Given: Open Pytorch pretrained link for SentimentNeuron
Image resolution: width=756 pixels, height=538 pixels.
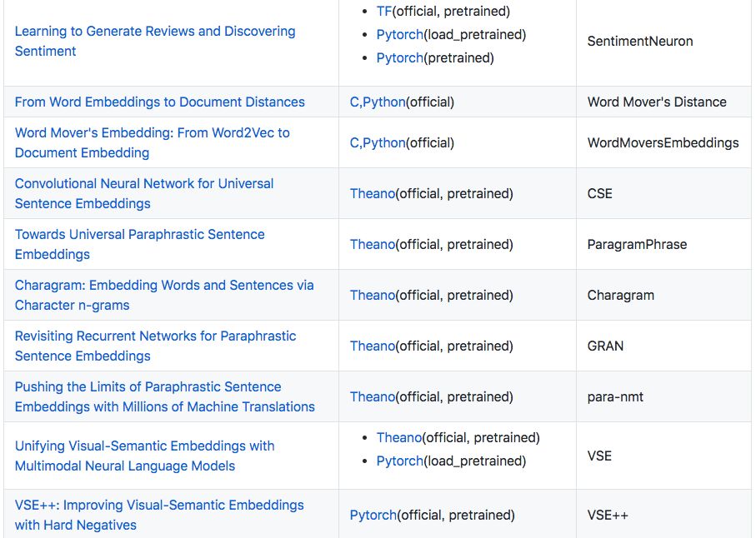Looking at the screenshot, I should pyautogui.click(x=400, y=58).
